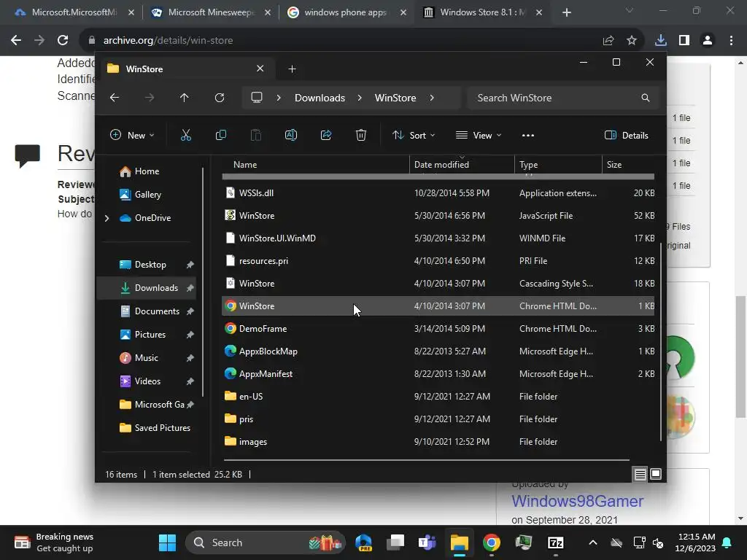The width and height of the screenshot is (747, 560).
Task: Open Microsoft Teams from taskbar
Action: (x=427, y=542)
